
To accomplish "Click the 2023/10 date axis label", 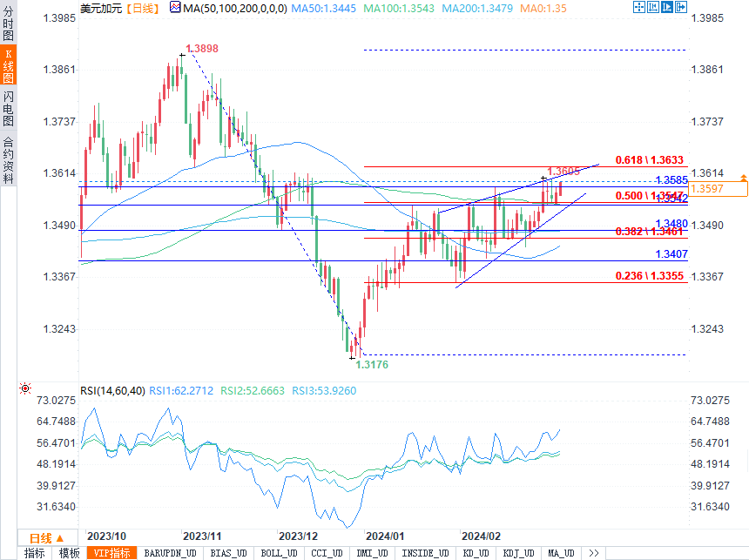I will click(x=106, y=536).
